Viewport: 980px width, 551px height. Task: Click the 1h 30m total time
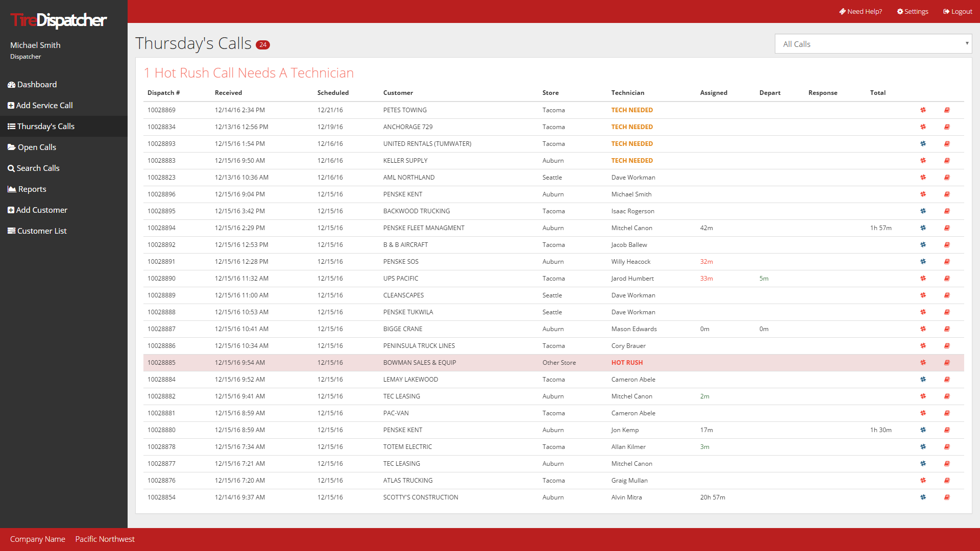pyautogui.click(x=880, y=430)
